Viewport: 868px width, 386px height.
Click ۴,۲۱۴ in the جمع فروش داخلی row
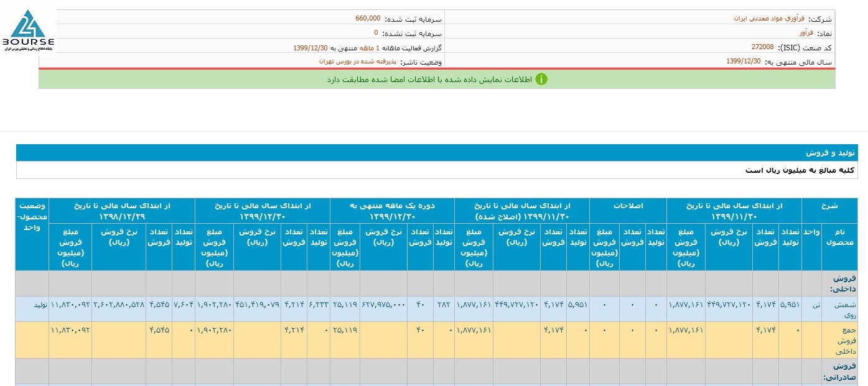click(x=294, y=329)
